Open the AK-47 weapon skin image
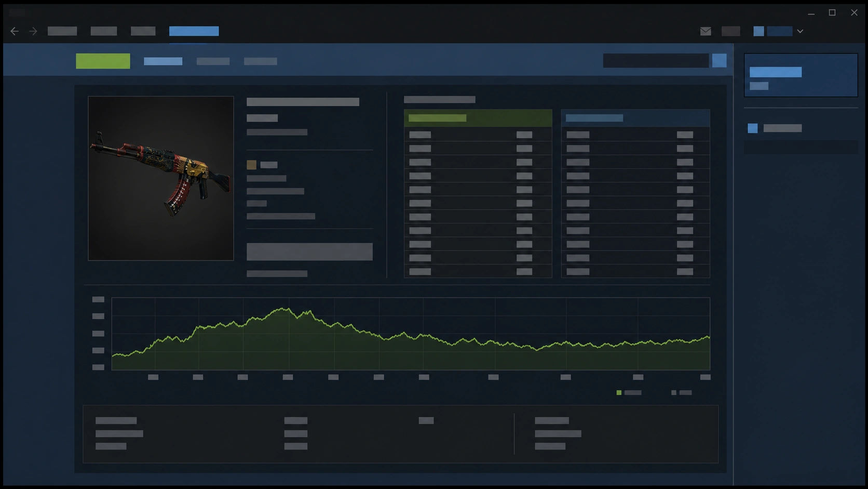Viewport: 868px width, 489px height. tap(161, 178)
